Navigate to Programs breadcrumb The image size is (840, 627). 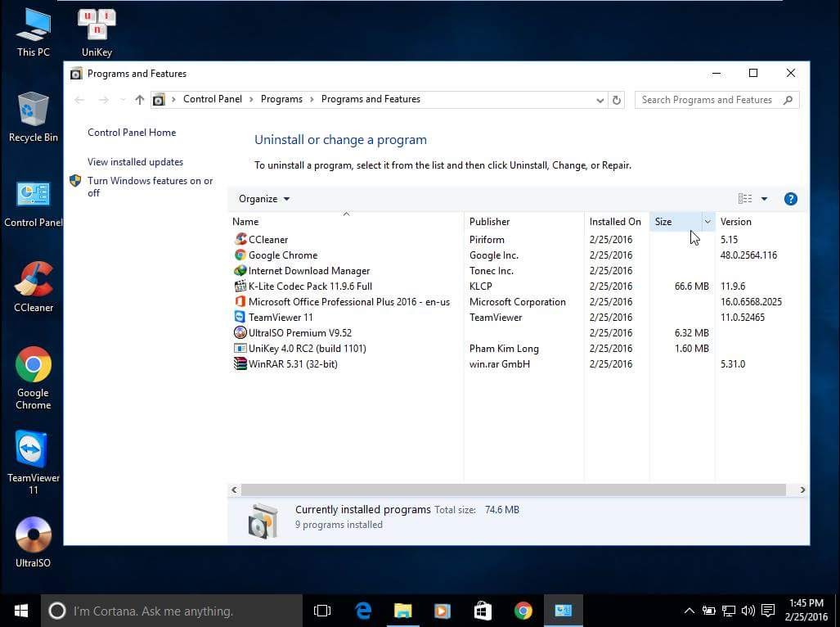(x=282, y=99)
